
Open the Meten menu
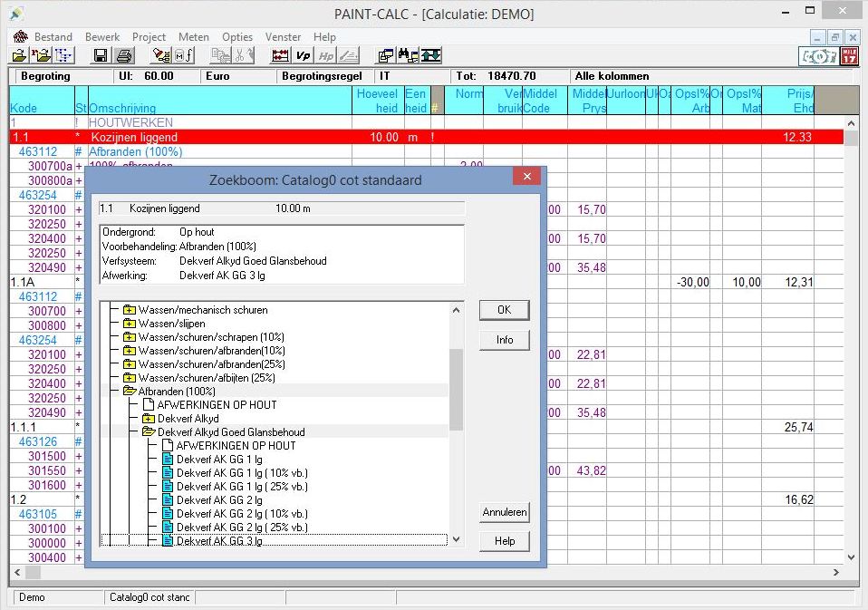pos(193,37)
